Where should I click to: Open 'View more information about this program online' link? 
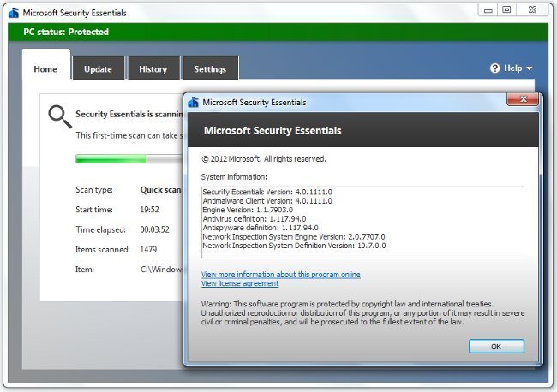point(280,275)
